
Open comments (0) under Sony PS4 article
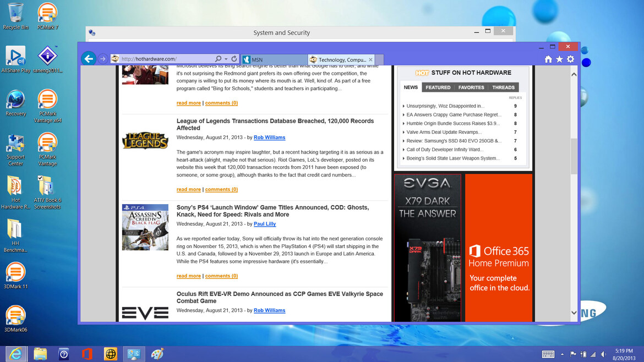click(x=221, y=276)
